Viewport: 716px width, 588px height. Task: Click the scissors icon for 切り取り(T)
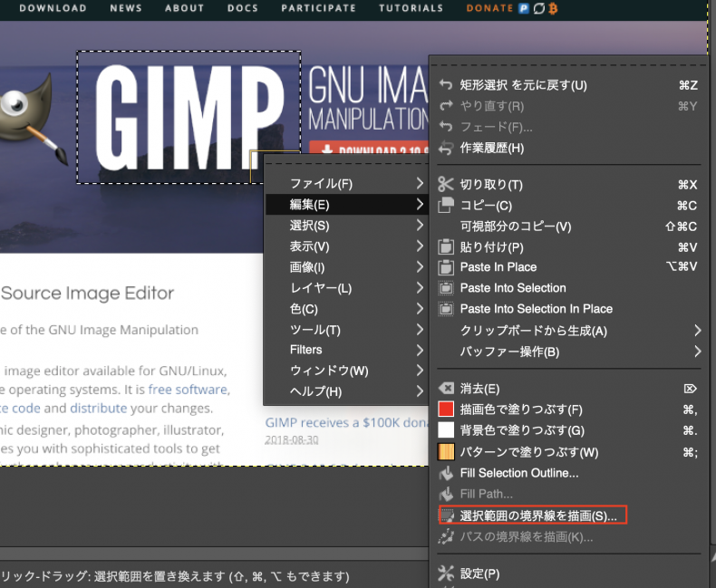pyautogui.click(x=445, y=184)
